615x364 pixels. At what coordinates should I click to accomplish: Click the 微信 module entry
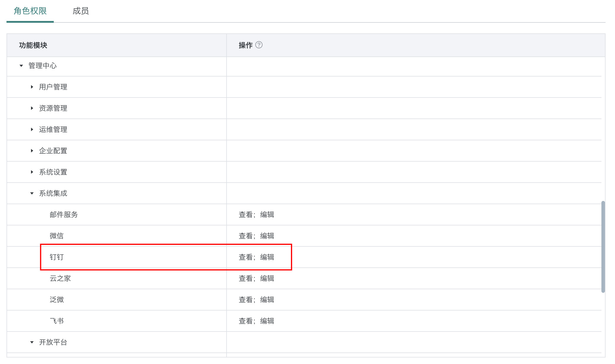[x=57, y=236]
